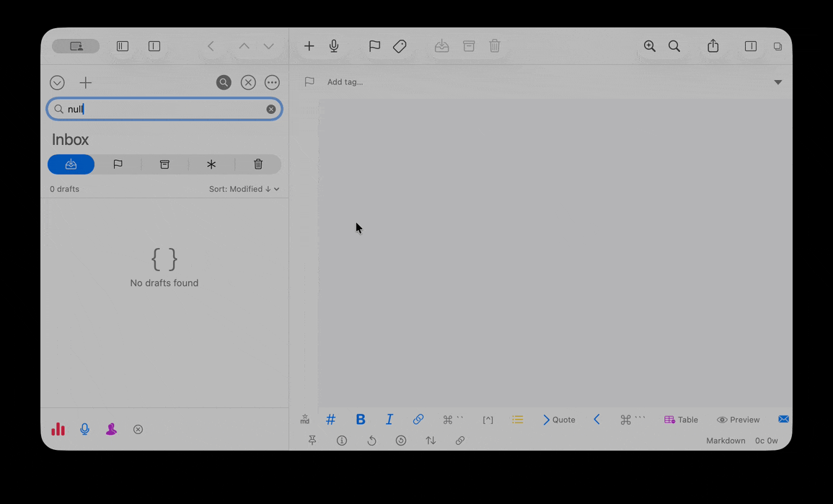Open version history clock icon
The width and height of the screenshot is (833, 504).
[x=401, y=441]
